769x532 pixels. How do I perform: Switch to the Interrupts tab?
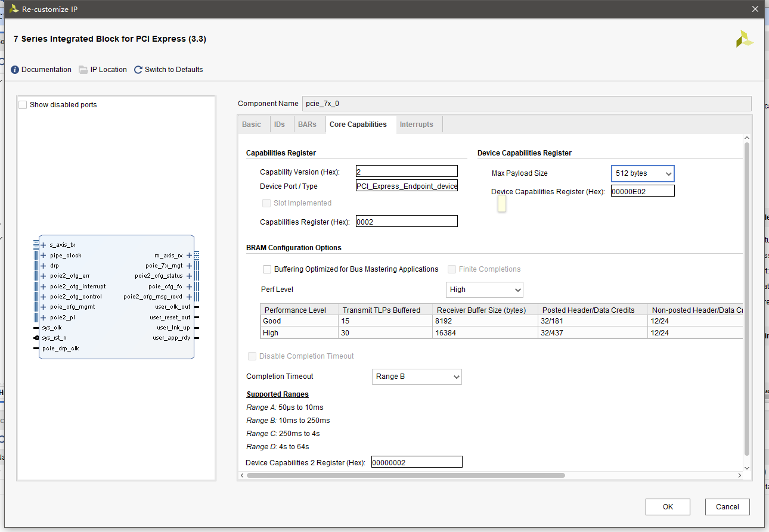(x=417, y=125)
